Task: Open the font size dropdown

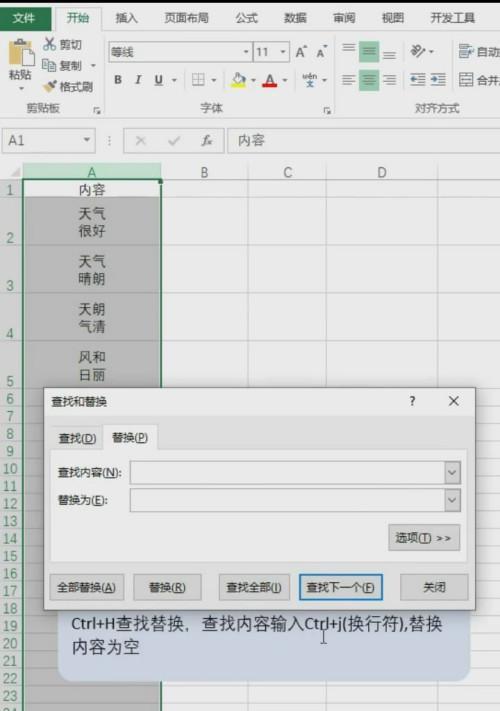Action: [x=283, y=52]
